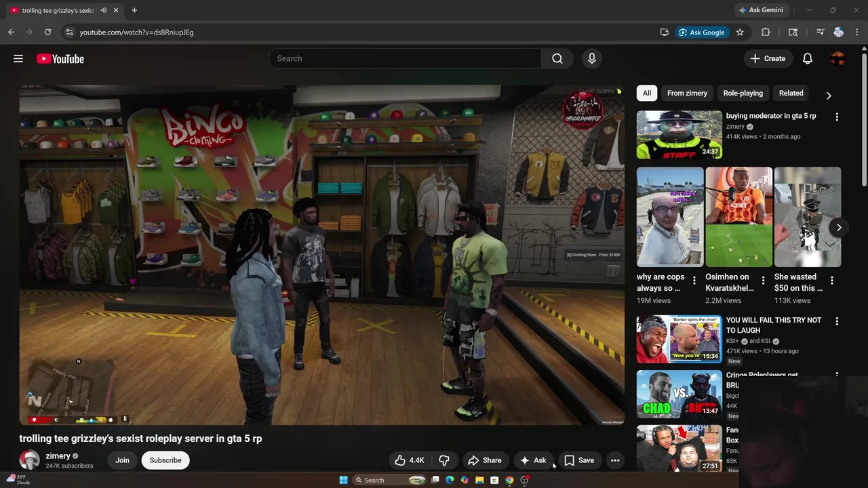Open the tab search side panel icon
The height and width of the screenshot is (488, 868).
click(793, 32)
